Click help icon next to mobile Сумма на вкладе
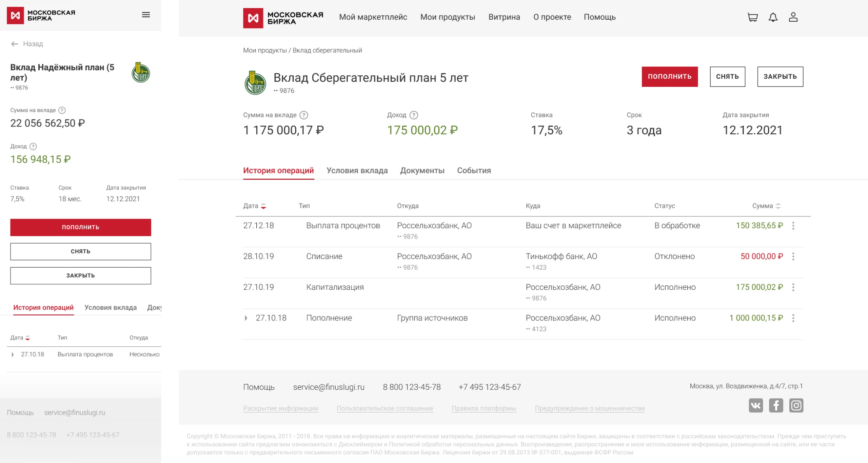The height and width of the screenshot is (463, 868). coord(62,110)
